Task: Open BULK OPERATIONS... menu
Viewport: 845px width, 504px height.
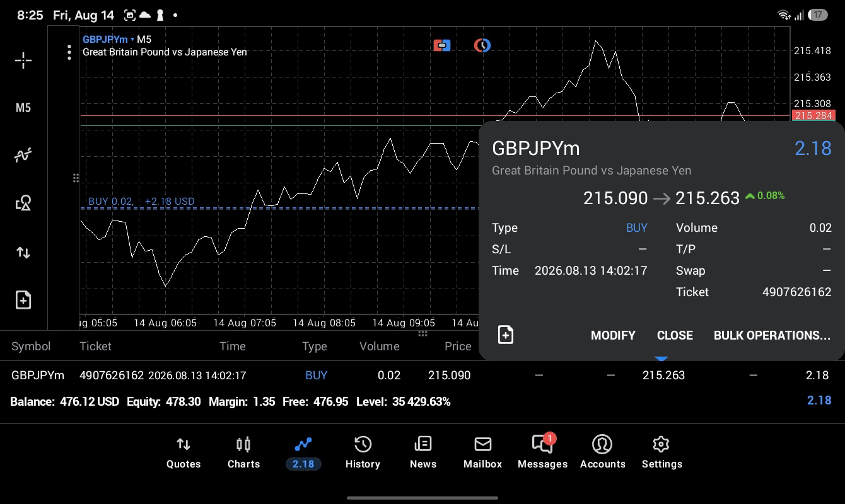Action: click(x=772, y=335)
